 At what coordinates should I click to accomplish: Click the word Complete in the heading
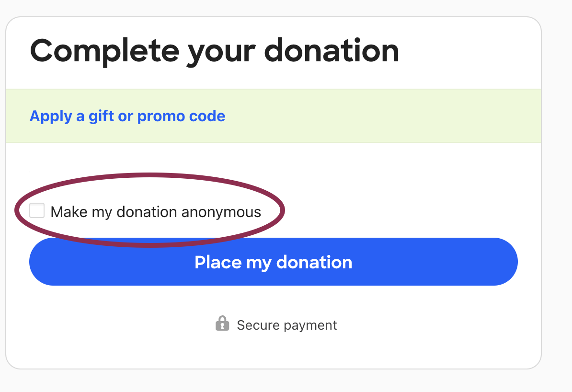(105, 51)
